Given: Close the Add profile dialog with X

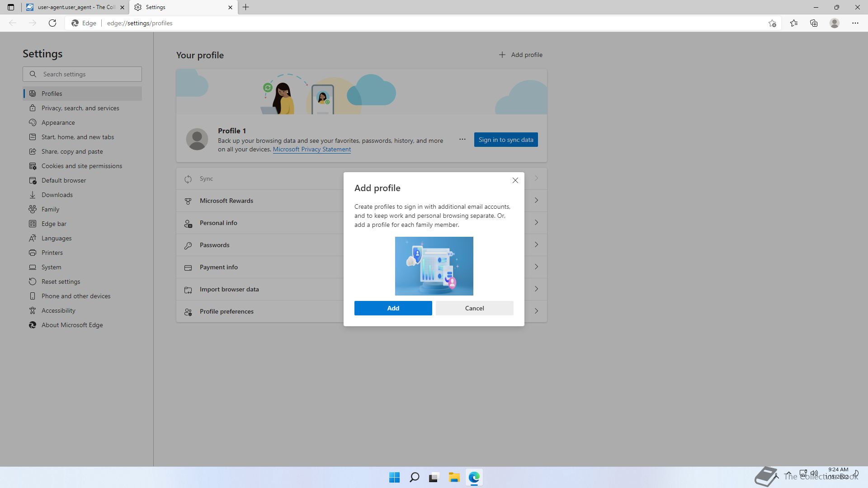Looking at the screenshot, I should point(515,180).
